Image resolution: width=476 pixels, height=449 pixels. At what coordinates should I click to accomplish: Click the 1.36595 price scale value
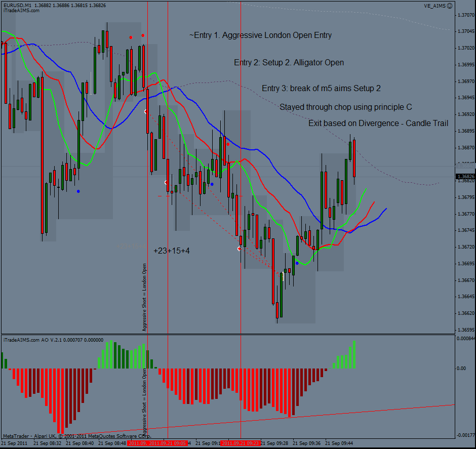(x=466, y=330)
